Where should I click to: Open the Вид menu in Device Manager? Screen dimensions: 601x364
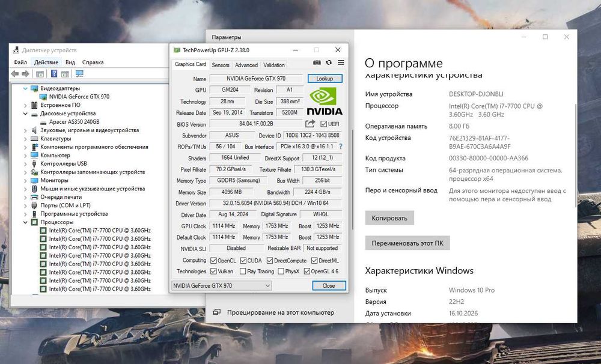click(70, 62)
